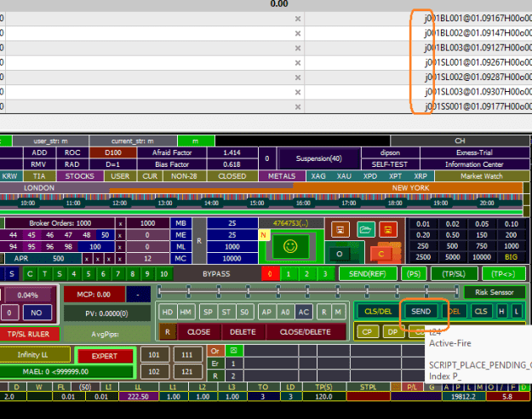
Task: Click the SEND(REF) button
Action: [x=368, y=273]
